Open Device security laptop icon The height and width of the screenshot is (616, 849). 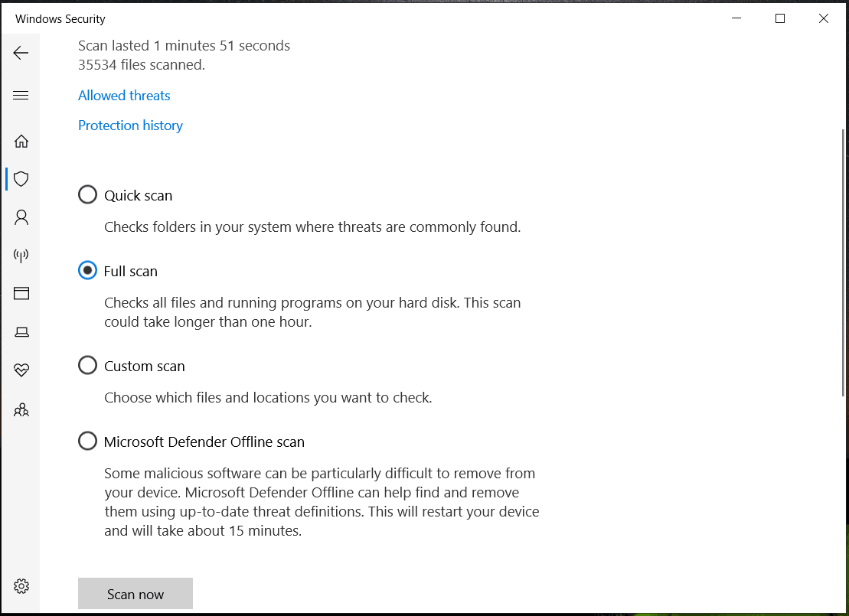pos(21,331)
